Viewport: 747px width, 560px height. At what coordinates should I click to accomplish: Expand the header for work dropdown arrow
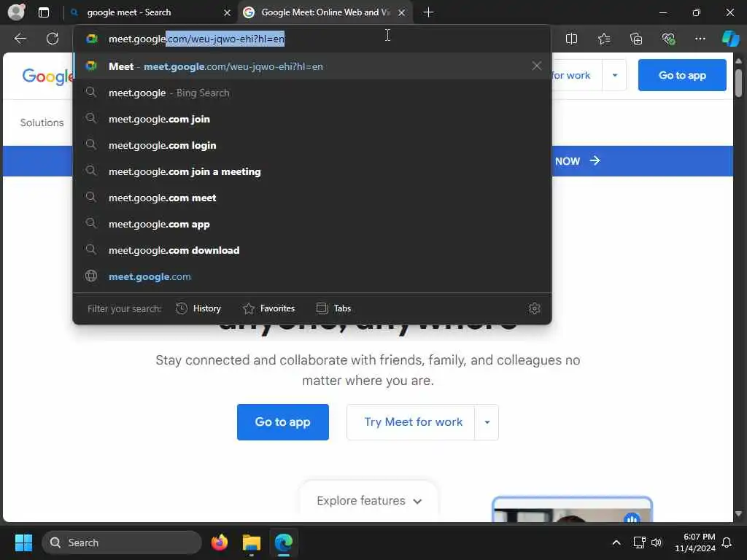614,75
